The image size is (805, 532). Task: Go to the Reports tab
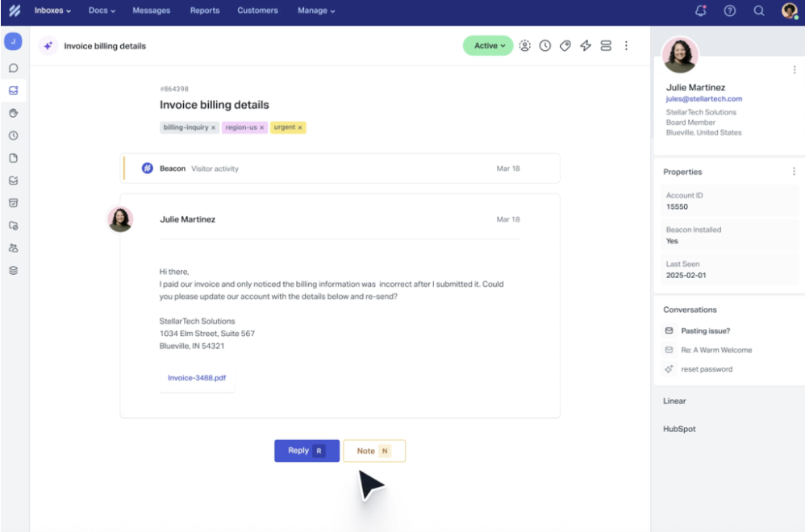(x=204, y=10)
